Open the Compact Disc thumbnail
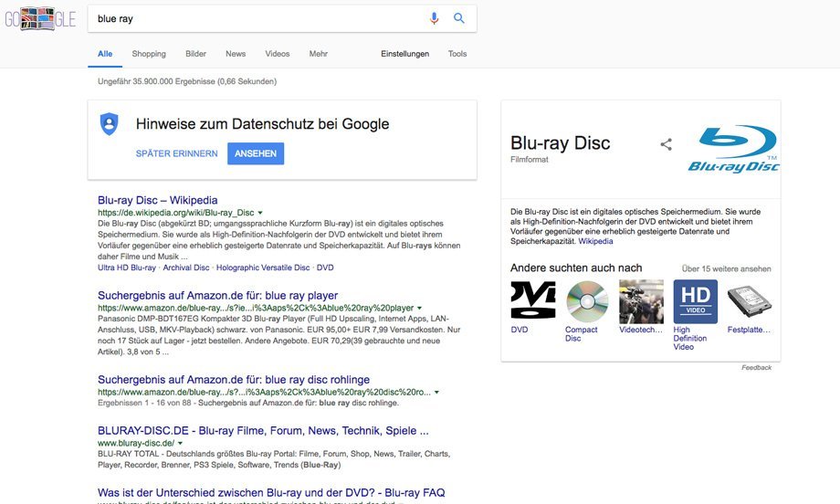 [587, 301]
